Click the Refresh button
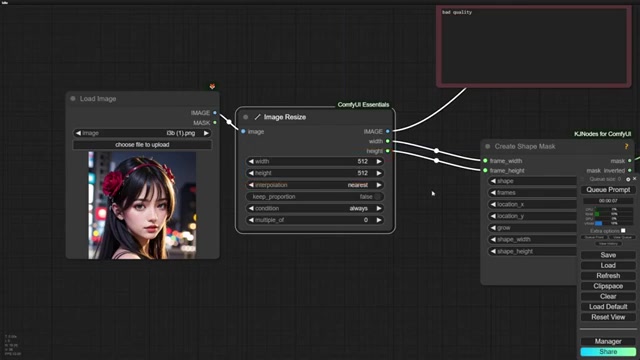 [x=608, y=276]
